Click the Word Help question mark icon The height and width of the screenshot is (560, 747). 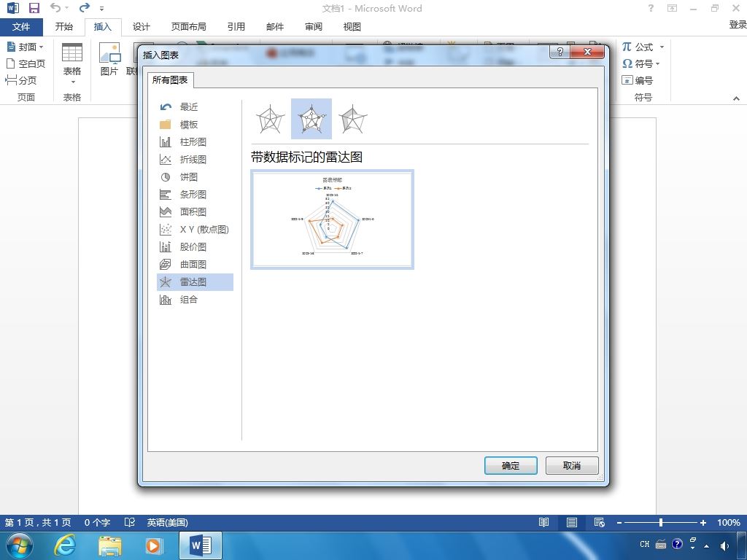click(x=651, y=8)
